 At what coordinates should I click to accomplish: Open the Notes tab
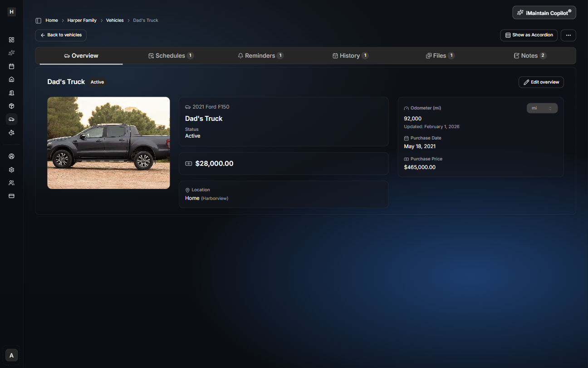coord(529,55)
